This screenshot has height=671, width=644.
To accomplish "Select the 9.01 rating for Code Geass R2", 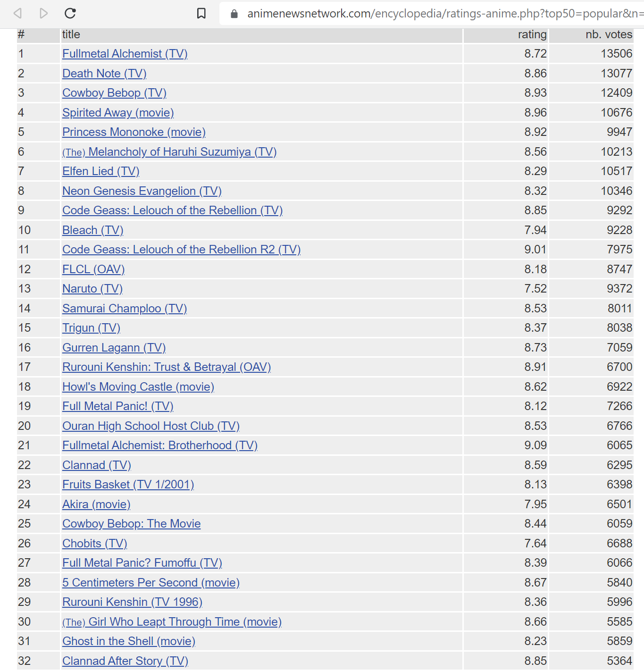I will click(535, 250).
